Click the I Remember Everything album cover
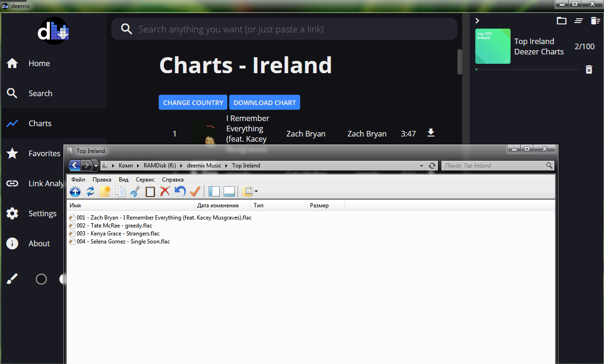The height and width of the screenshot is (364, 604). click(204, 133)
